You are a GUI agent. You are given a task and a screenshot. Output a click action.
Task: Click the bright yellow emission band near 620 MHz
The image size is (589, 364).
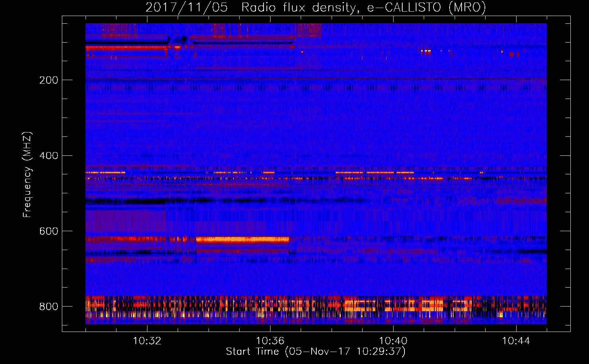pyautogui.click(x=242, y=240)
